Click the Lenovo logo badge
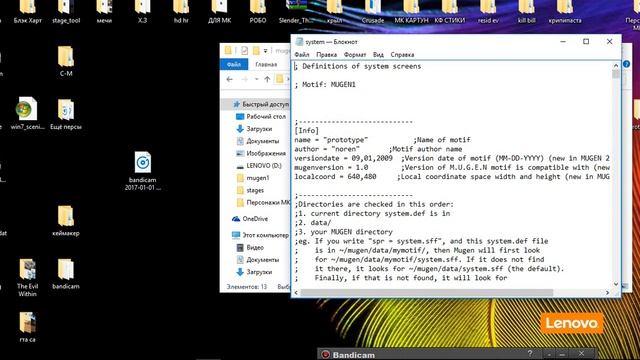Viewport: 640px width, 360px height. (571, 323)
